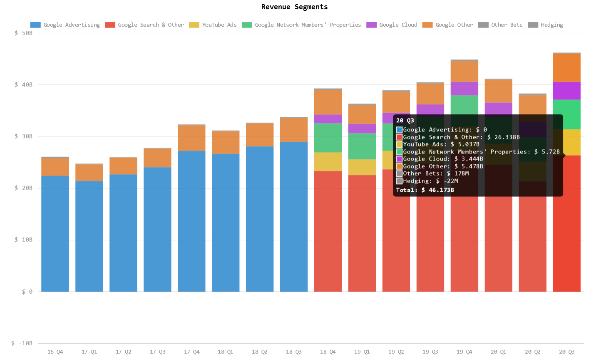Toggle the Google Cloud legend entry
The width and height of the screenshot is (596, 364).
tap(392, 25)
